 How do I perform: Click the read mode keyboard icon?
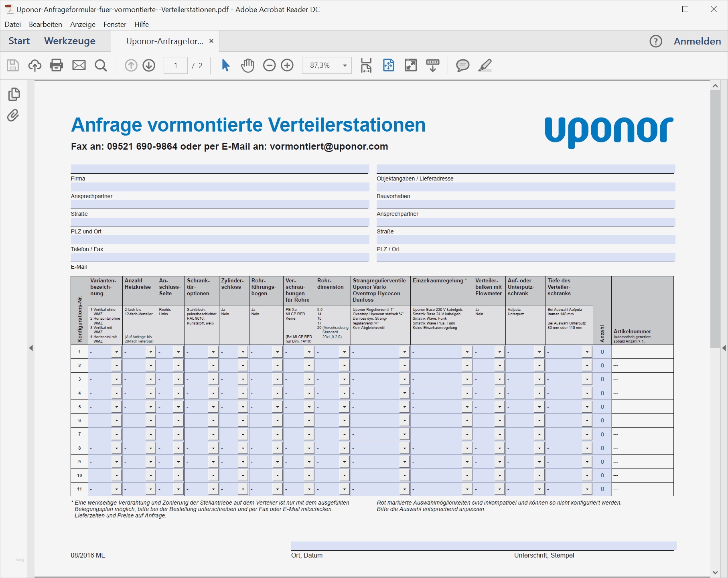(433, 65)
